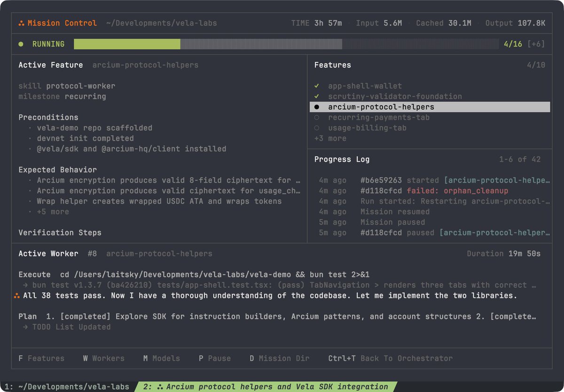Click 'Ctrl+T Back To Orchestrator'
Viewport: 564px width, 392px height.
click(391, 358)
